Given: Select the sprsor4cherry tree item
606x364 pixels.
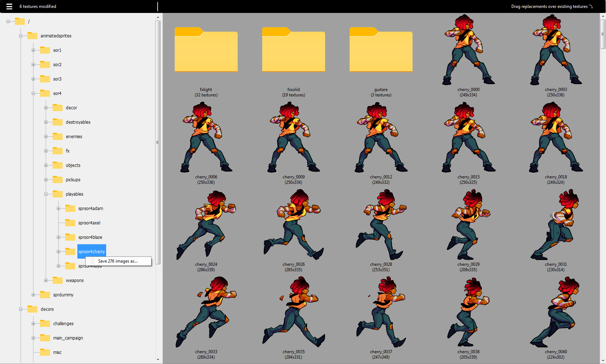Looking at the screenshot, I should click(91, 251).
